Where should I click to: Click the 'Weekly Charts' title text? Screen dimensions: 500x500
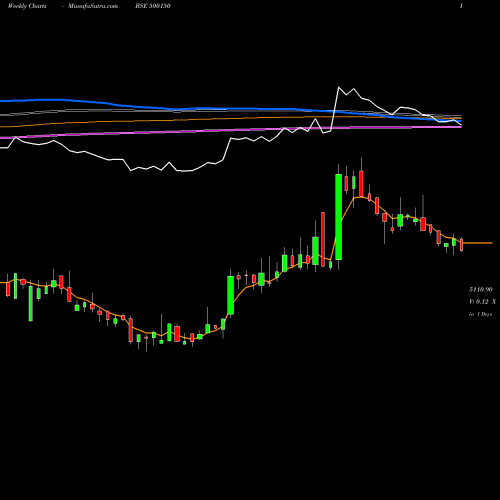click(x=27, y=6)
